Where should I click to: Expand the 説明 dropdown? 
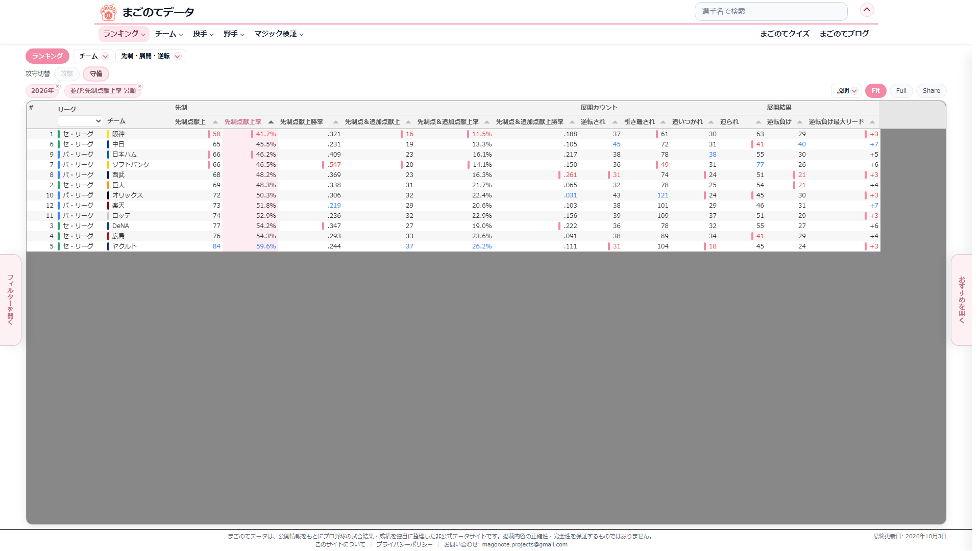pyautogui.click(x=846, y=91)
